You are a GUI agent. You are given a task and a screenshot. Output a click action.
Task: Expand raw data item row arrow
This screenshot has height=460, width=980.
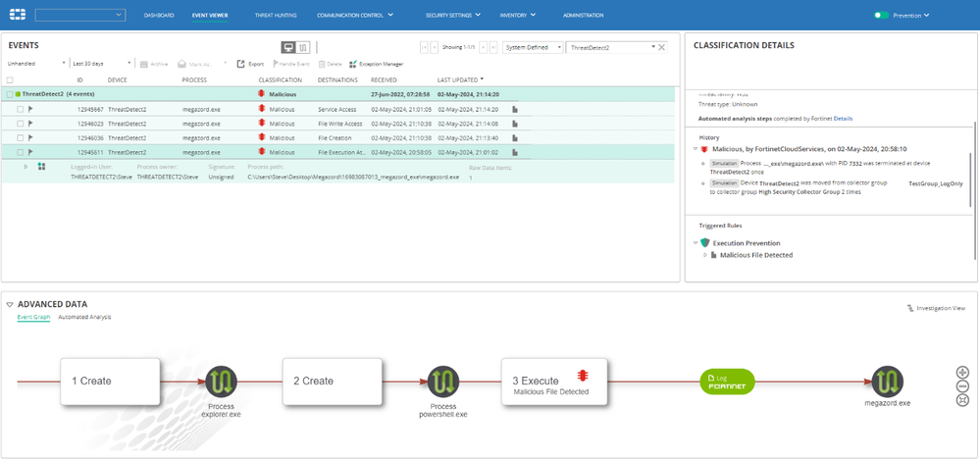pyautogui.click(x=26, y=167)
